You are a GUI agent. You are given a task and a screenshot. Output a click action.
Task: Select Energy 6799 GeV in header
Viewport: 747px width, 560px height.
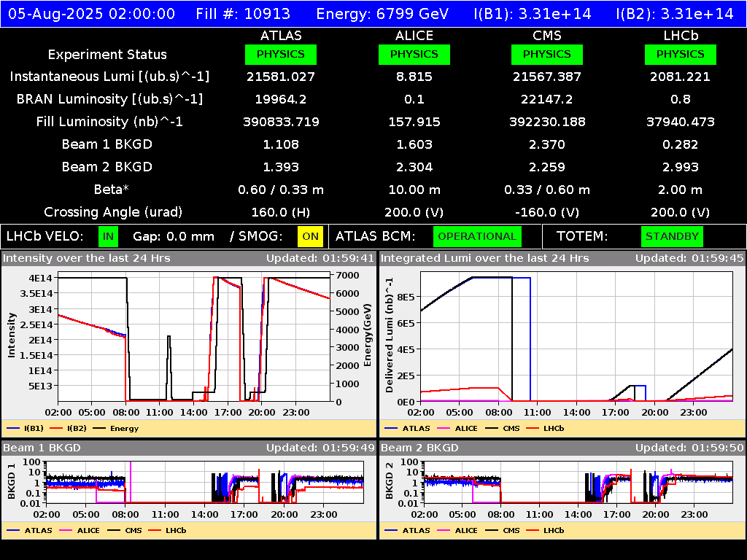(382, 14)
